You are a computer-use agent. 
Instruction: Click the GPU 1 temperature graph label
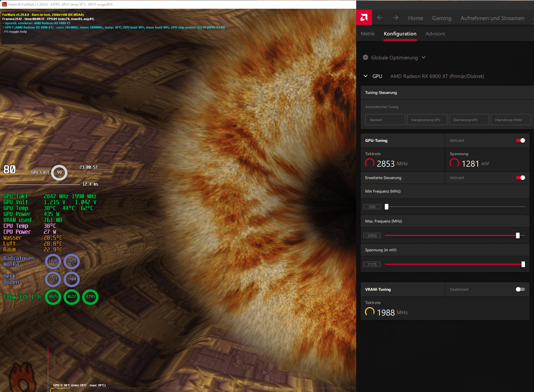pos(79,385)
